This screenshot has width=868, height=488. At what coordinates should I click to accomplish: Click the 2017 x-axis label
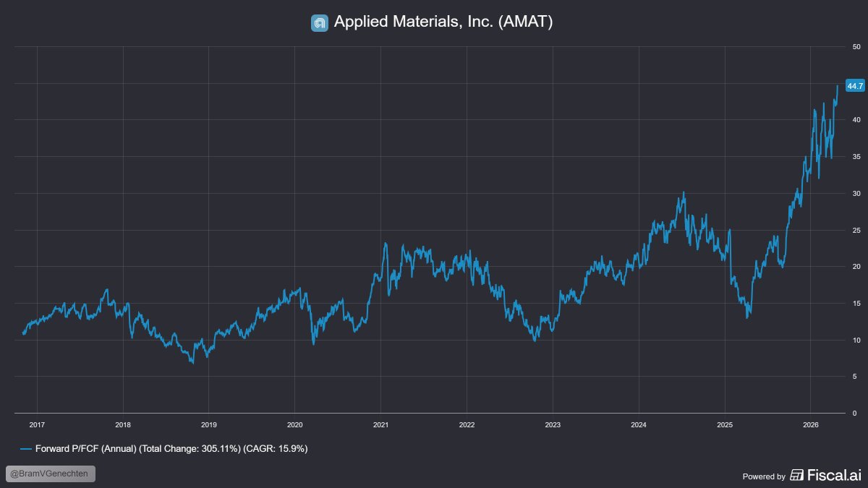pyautogui.click(x=38, y=424)
